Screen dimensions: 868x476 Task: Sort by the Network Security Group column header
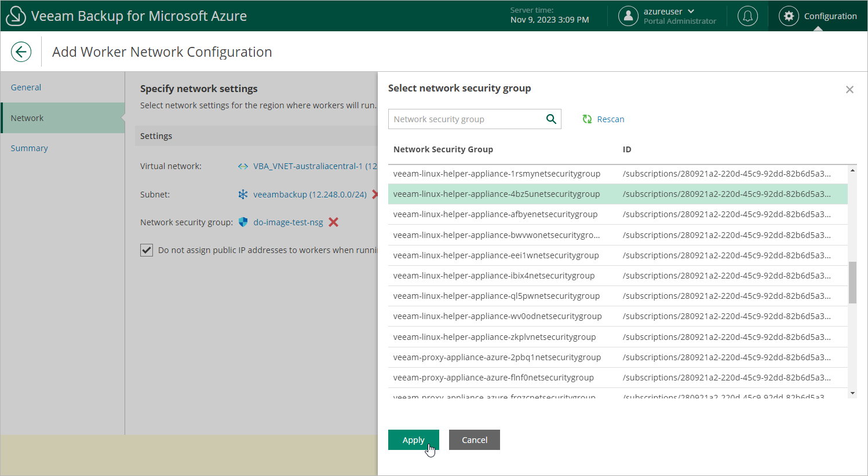click(443, 149)
